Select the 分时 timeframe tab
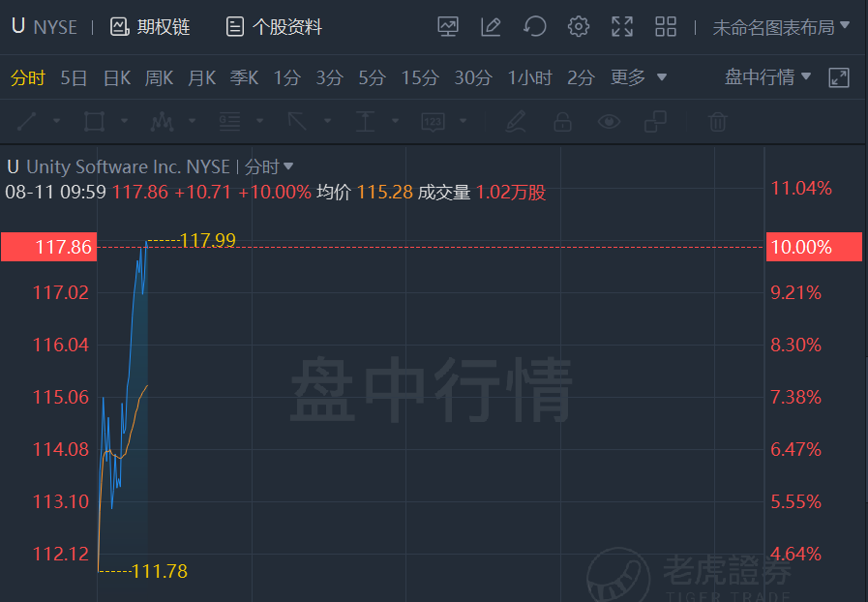 28,77
